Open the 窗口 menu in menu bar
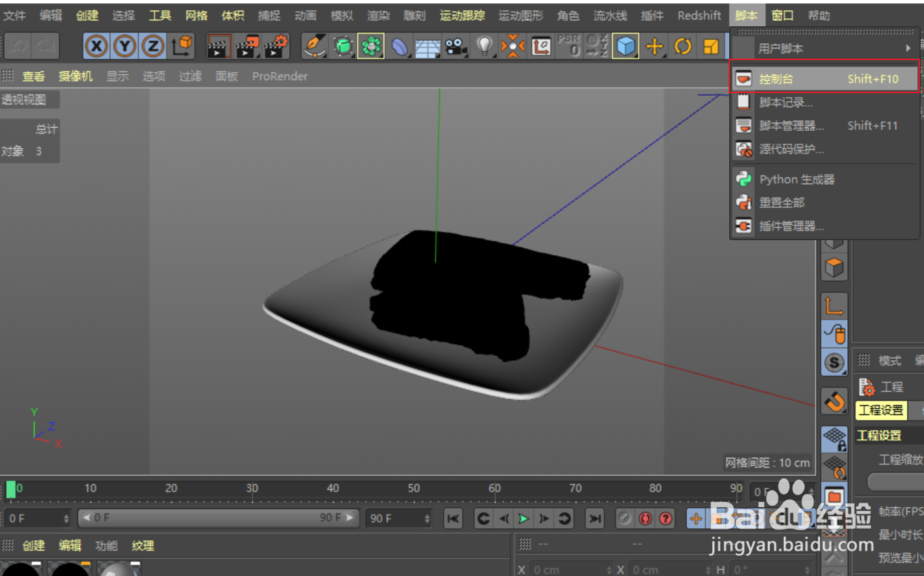The image size is (924, 576). (782, 15)
